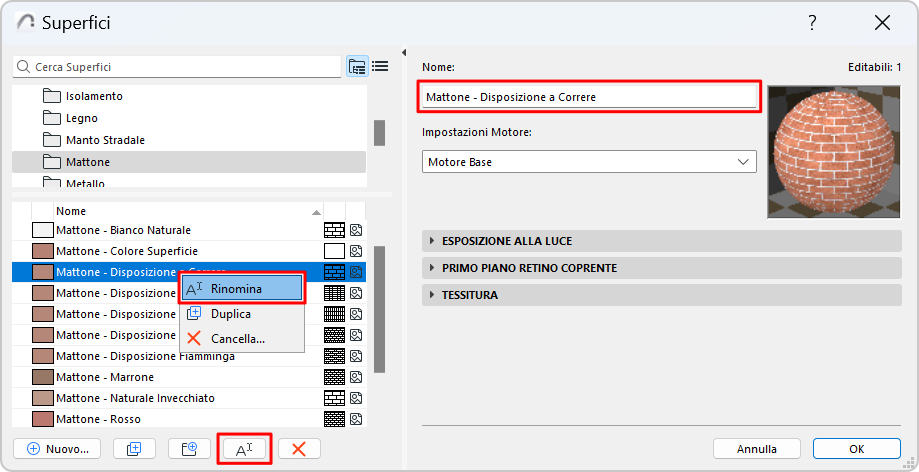The height and width of the screenshot is (472, 919).
Task: Select the Legno folder
Action: (82, 118)
